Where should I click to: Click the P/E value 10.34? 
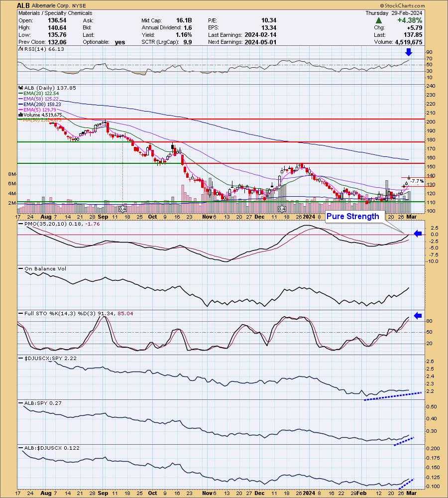click(x=269, y=20)
